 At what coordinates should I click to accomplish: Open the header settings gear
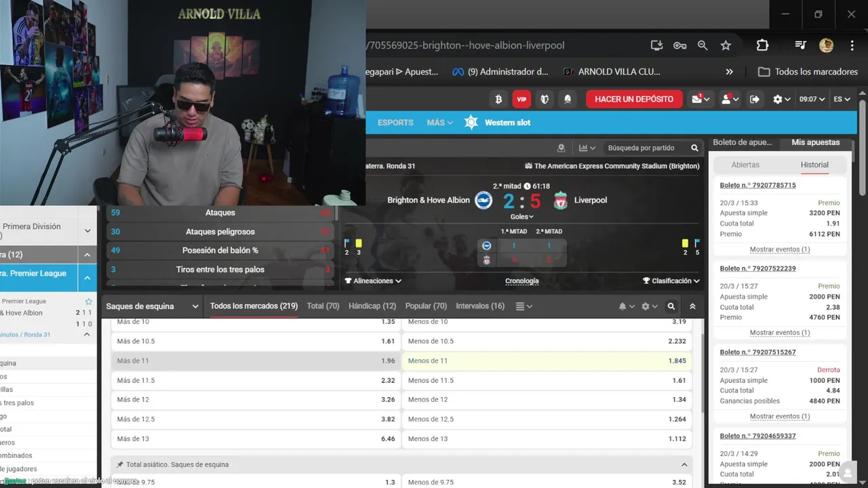pyautogui.click(x=781, y=99)
